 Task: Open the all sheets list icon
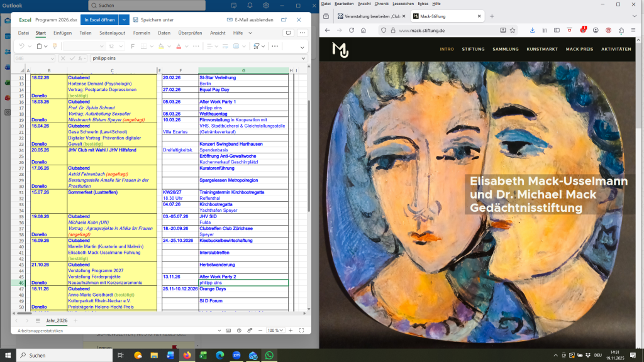pos(38,321)
